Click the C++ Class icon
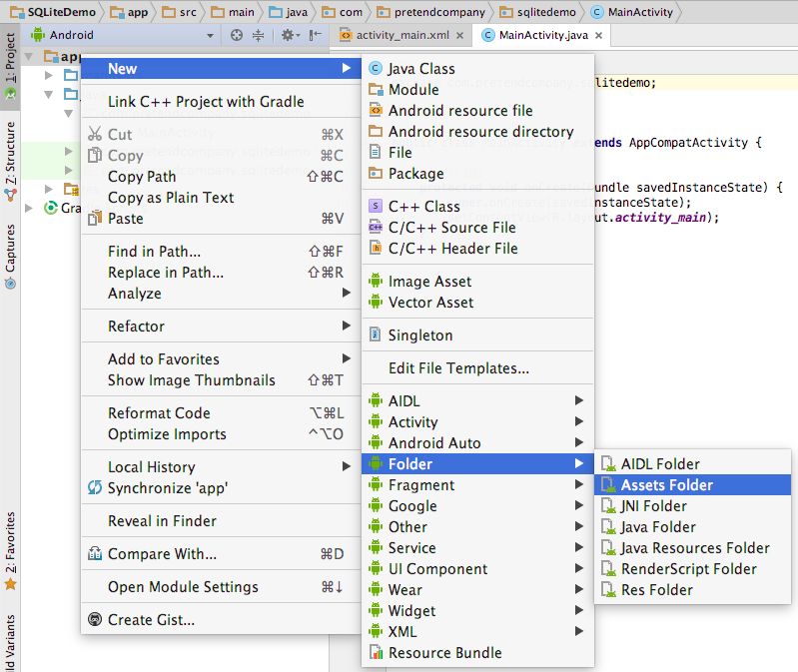This screenshot has width=798, height=672. [376, 206]
